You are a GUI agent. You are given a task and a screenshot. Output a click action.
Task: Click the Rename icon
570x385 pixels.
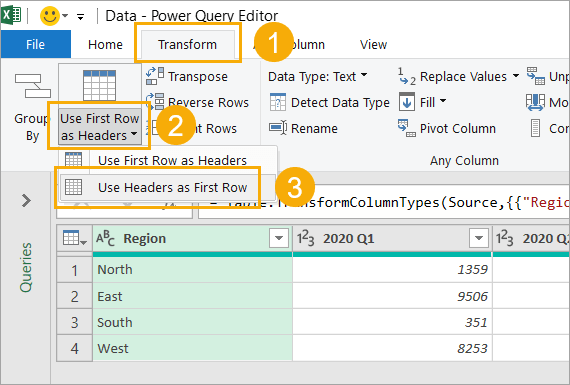tap(278, 128)
